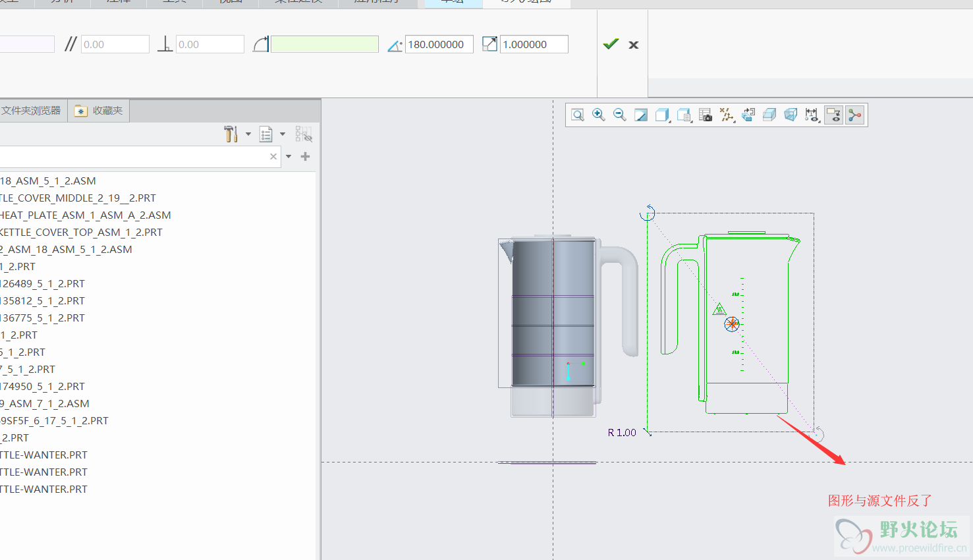This screenshot has height=560, width=973.
Task: Click the perspective transparent box toolbar icon
Action: (791, 115)
